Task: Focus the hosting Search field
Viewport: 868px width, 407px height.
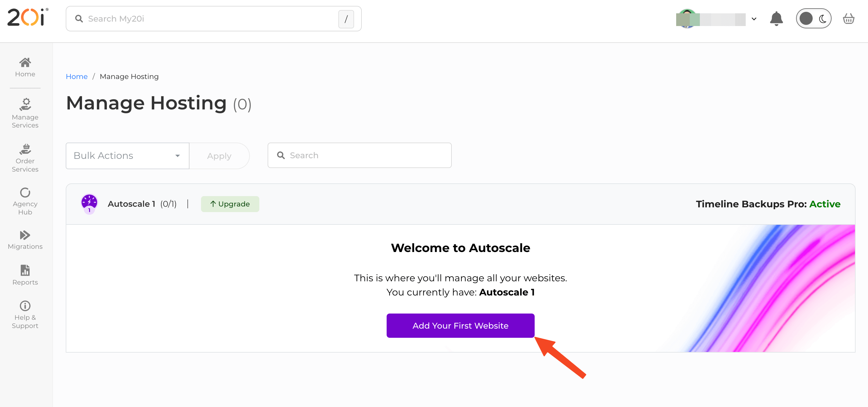Action: coord(359,155)
